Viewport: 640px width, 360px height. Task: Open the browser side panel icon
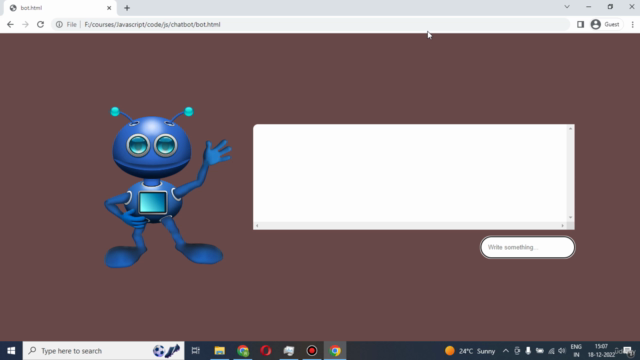[580, 24]
